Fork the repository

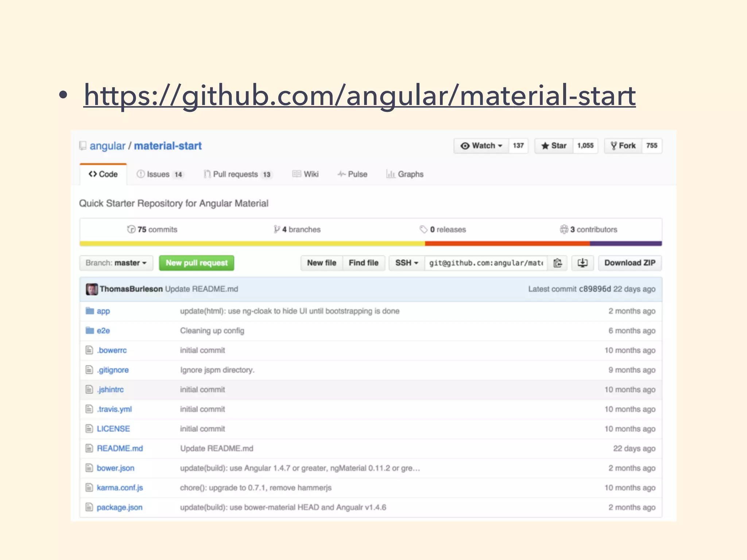(x=623, y=146)
